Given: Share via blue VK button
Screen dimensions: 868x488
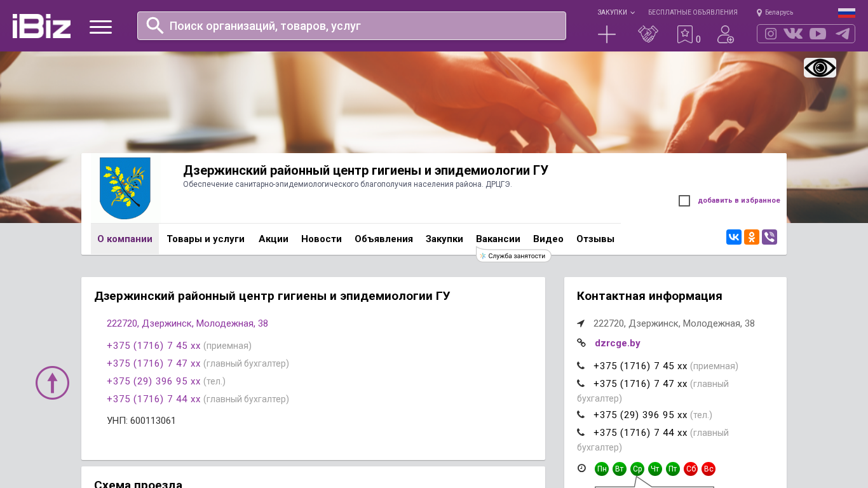Looking at the screenshot, I should (x=734, y=237).
